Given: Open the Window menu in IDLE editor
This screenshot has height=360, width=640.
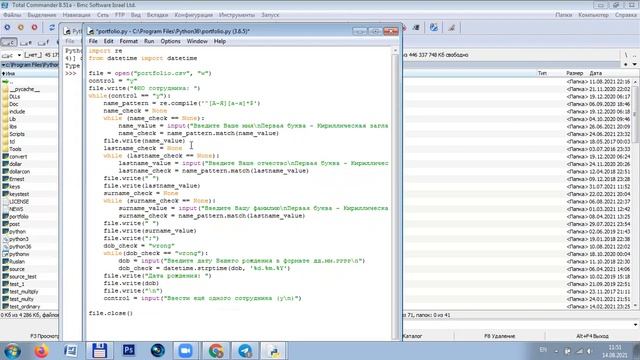Looking at the screenshot, I should point(197,41).
